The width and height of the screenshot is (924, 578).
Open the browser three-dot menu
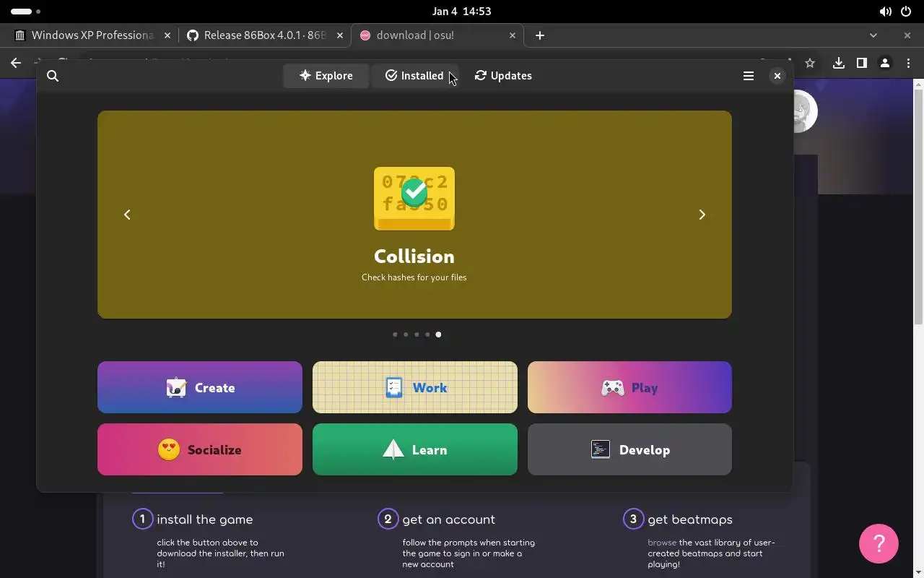[908, 64]
